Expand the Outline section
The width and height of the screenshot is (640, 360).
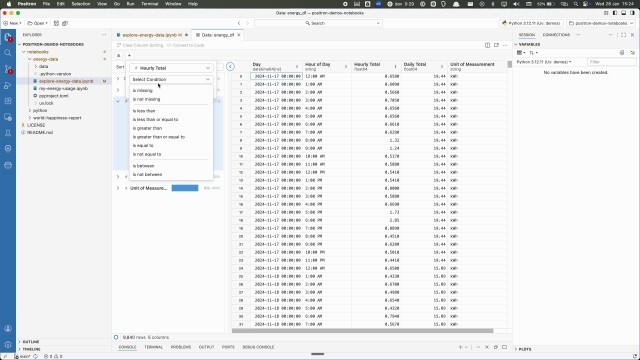(x=31, y=342)
